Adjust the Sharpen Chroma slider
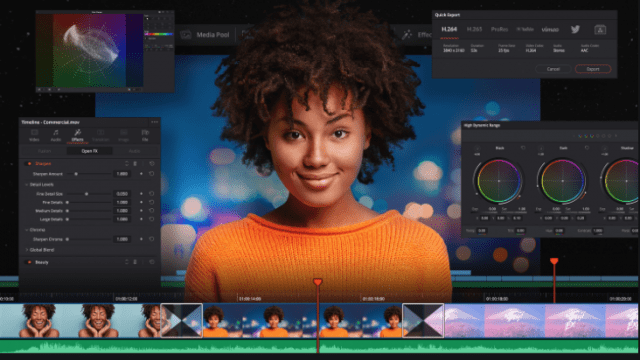This screenshot has height=360, width=640. point(89,239)
